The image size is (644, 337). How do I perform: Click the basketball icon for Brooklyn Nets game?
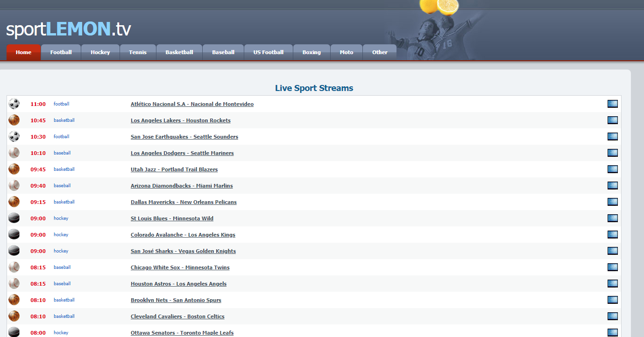tap(14, 300)
